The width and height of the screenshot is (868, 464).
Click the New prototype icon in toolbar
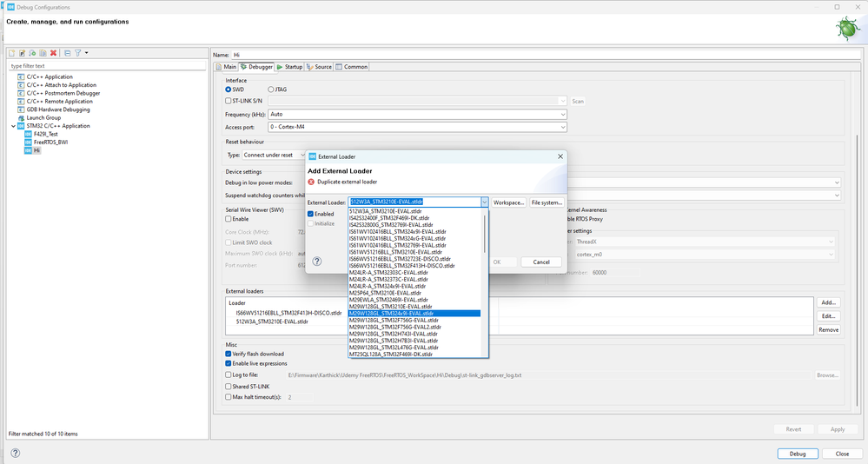tap(22, 53)
